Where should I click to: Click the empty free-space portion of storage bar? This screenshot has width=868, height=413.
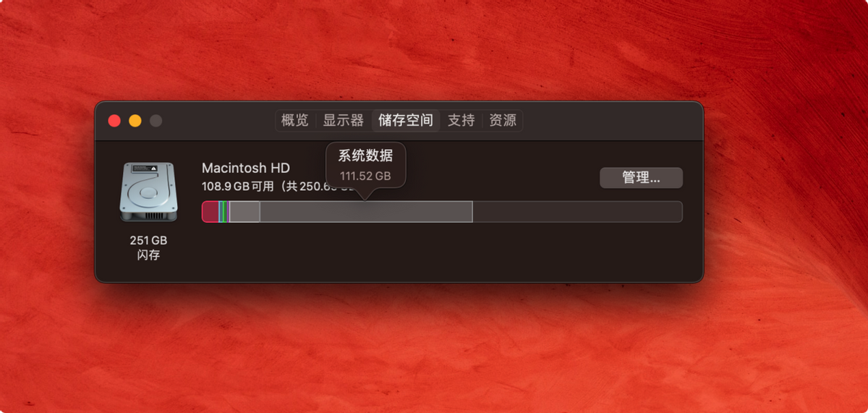[x=577, y=211]
